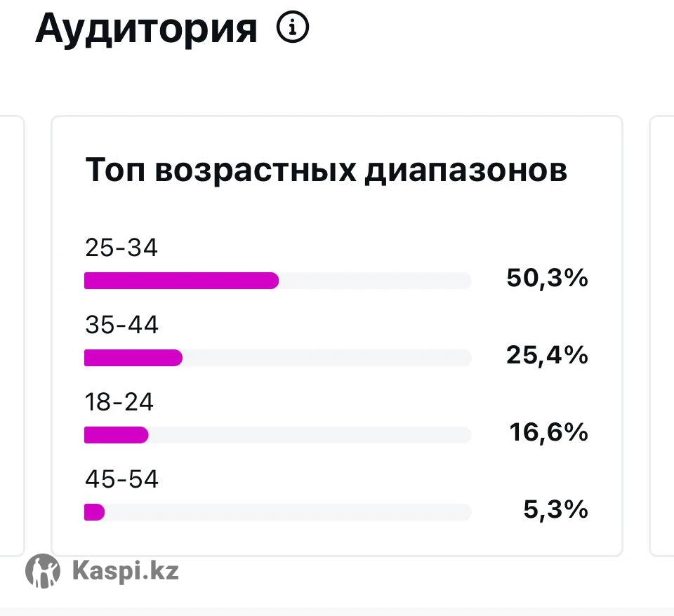Click the 5,3% percentage value
The width and height of the screenshot is (674, 616).
pos(555,510)
